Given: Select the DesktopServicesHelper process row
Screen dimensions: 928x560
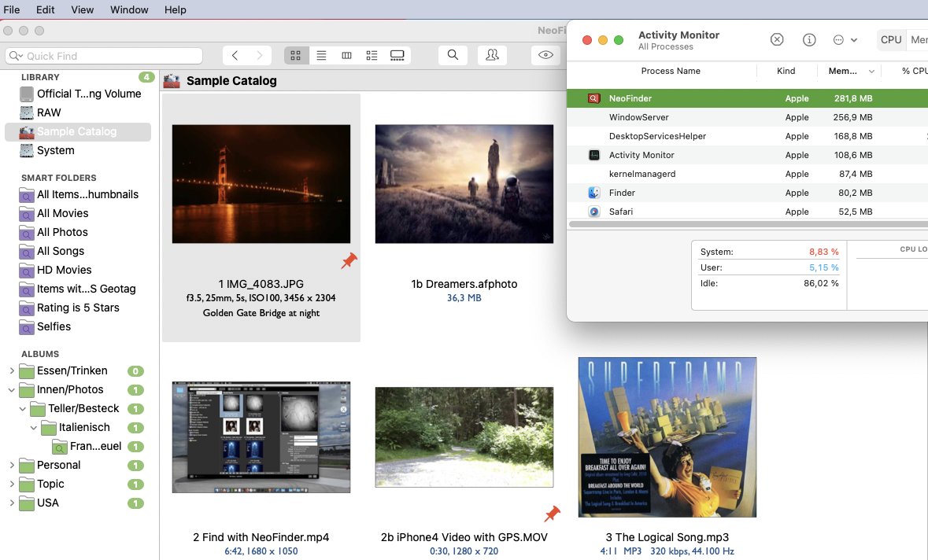Looking at the screenshot, I should 747,136.
